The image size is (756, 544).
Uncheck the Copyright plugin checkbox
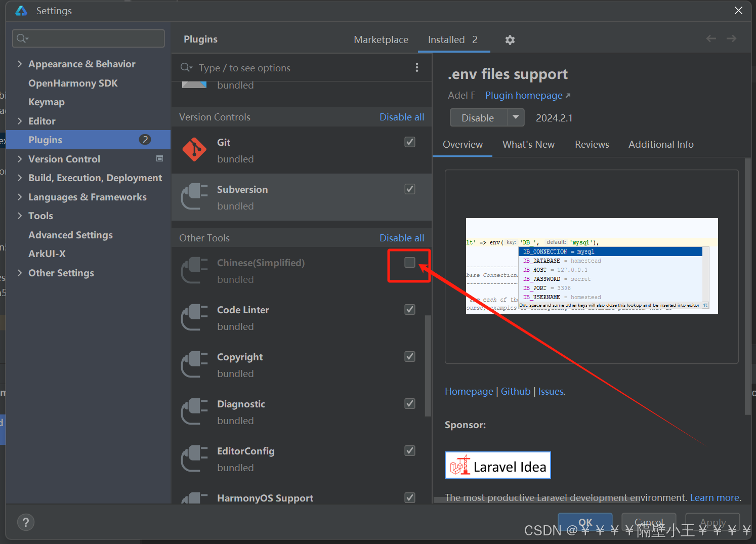click(x=410, y=357)
